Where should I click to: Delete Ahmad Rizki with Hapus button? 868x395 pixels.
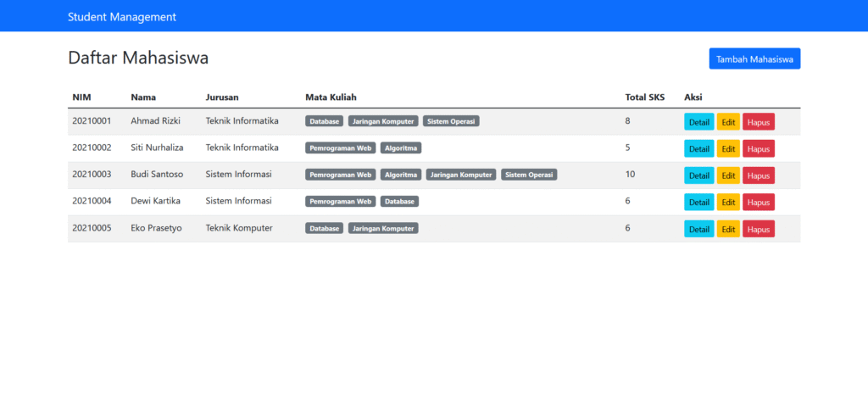pyautogui.click(x=759, y=122)
